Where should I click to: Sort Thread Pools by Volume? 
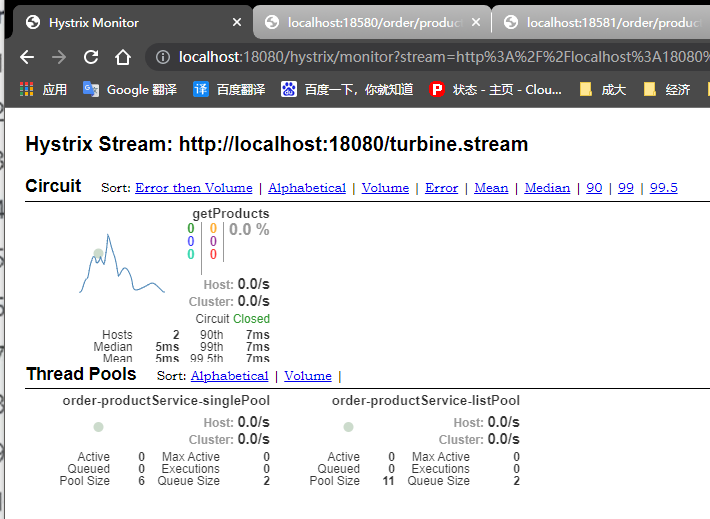point(308,375)
